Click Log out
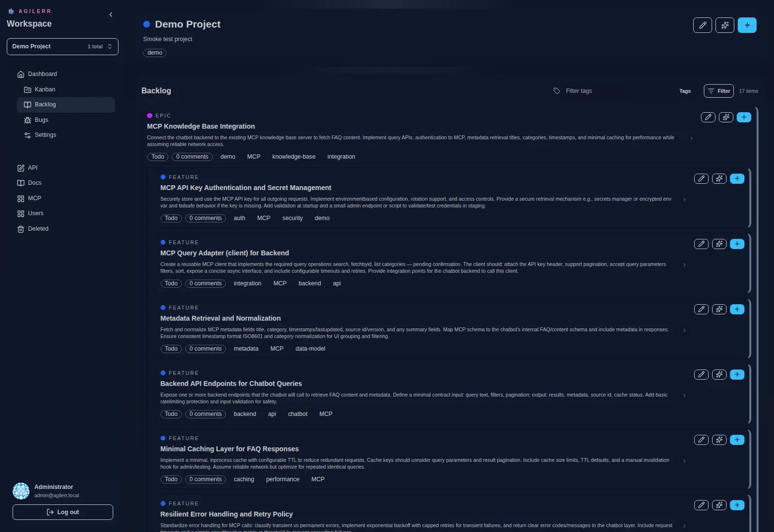Image resolution: width=774 pixels, height=532 pixels. coord(62,512)
